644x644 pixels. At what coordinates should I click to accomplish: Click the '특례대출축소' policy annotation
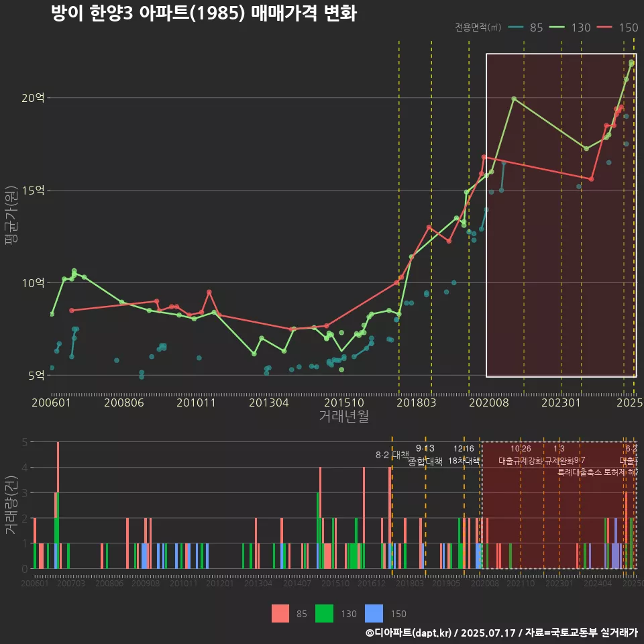pos(580,472)
